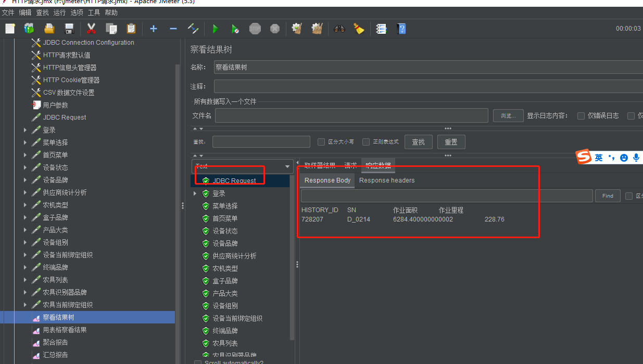Create a new test plan
The image size is (643, 364).
[x=10, y=29]
